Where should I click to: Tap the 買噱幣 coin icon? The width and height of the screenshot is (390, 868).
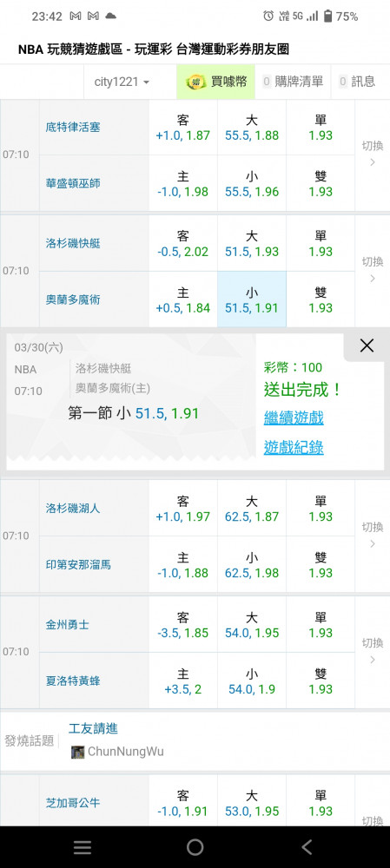(x=195, y=82)
